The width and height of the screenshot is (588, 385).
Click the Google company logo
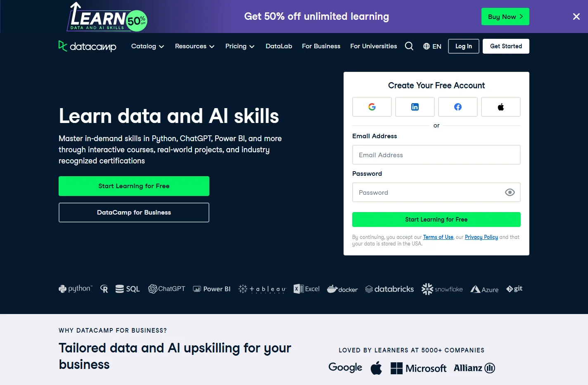[345, 368]
